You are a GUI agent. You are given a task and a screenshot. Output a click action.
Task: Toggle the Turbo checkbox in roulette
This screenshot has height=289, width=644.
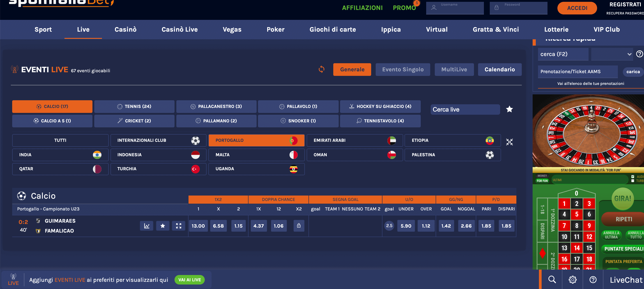point(633,181)
